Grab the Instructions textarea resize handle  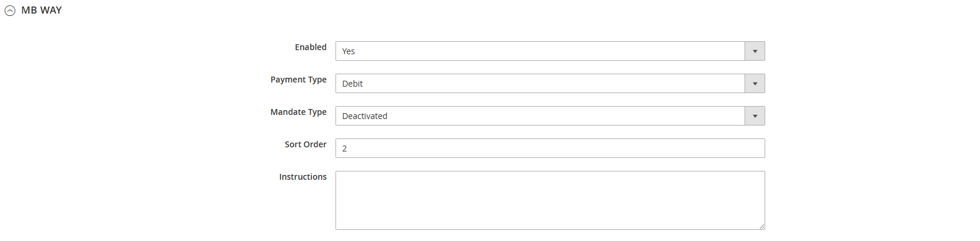coord(762,226)
